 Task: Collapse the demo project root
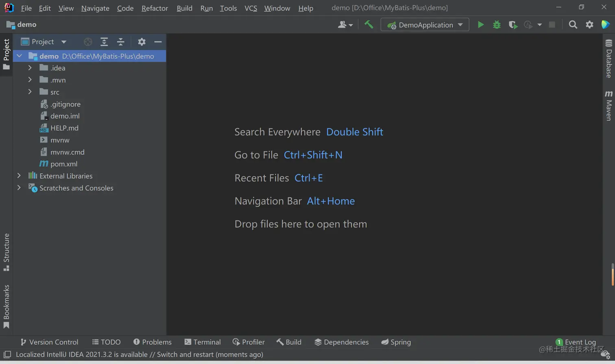pos(19,56)
